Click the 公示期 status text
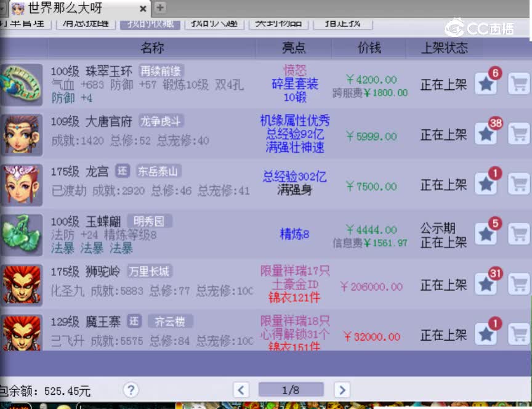Screen dimensions: 532x409 [x=438, y=228]
